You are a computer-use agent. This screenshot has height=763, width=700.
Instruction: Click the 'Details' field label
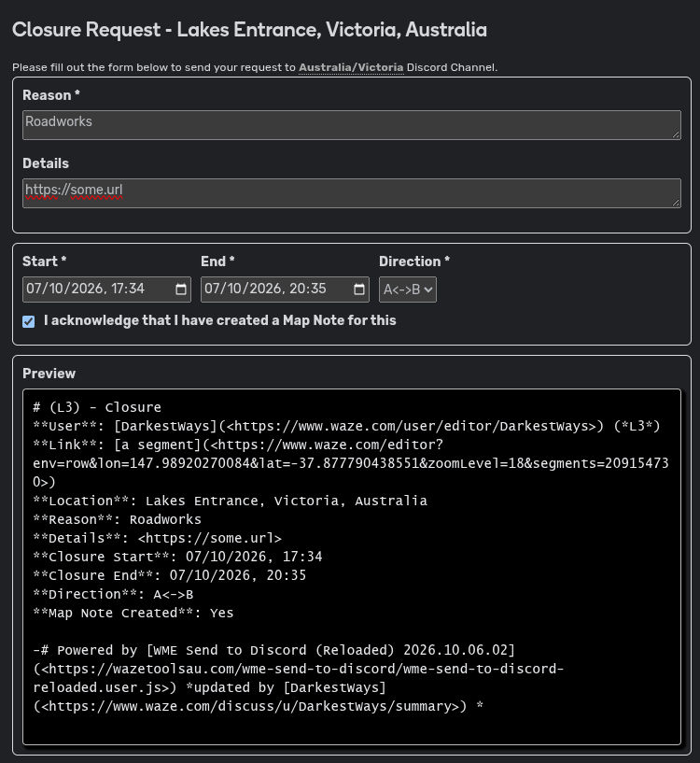[46, 163]
